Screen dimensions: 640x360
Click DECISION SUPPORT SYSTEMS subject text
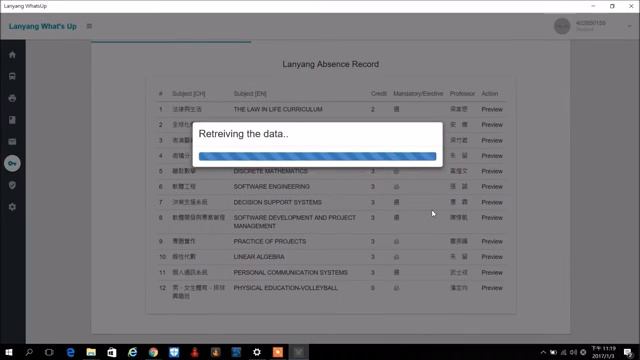pos(278,202)
